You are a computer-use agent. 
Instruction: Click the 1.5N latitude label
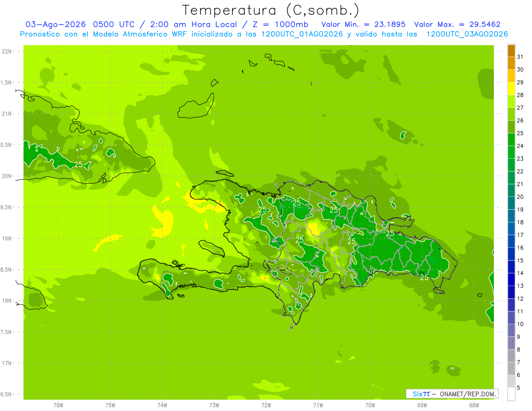(6, 83)
